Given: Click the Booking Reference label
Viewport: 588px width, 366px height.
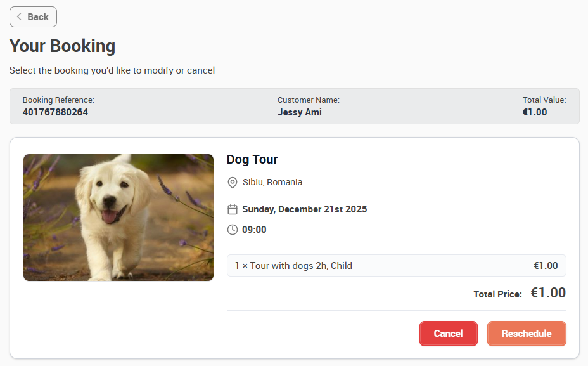Looking at the screenshot, I should [x=58, y=100].
